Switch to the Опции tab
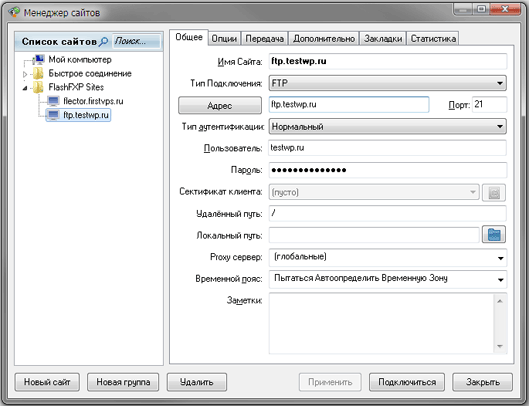This screenshot has width=529, height=406. point(224,39)
